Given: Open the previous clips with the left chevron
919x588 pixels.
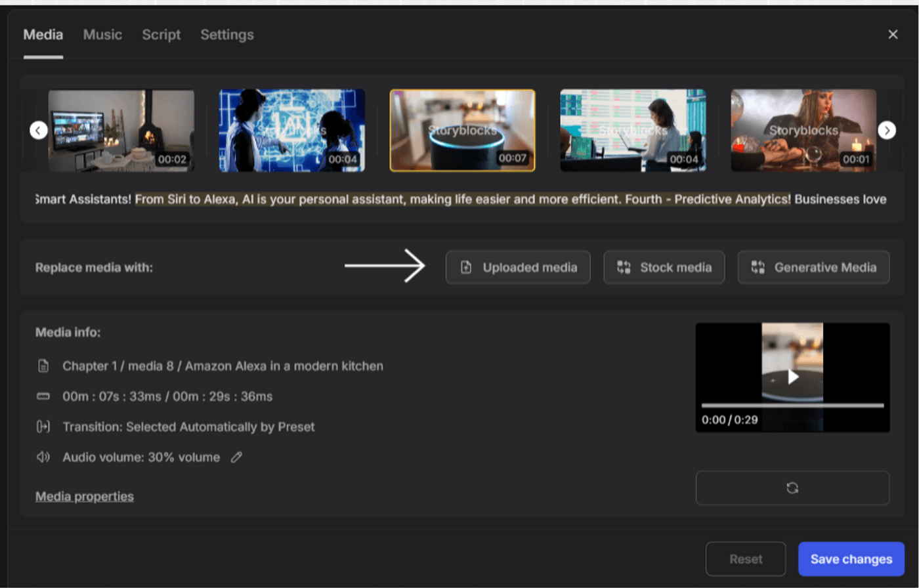Looking at the screenshot, I should coord(37,130).
